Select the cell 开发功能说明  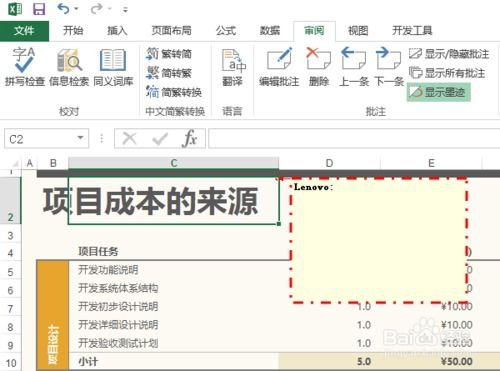(108, 270)
